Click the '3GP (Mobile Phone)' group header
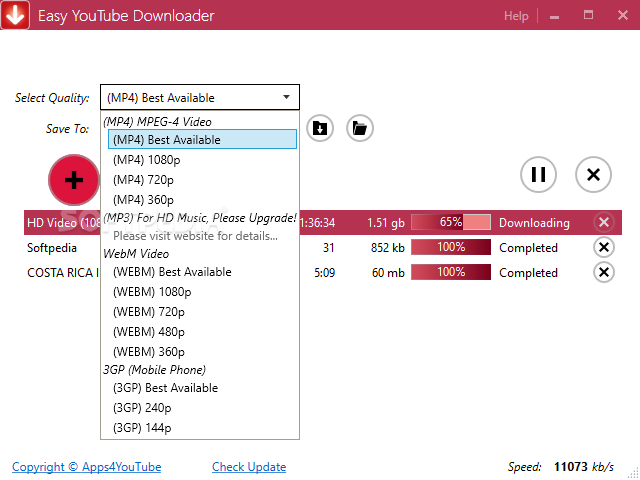This screenshot has height=480, width=640. tap(154, 370)
